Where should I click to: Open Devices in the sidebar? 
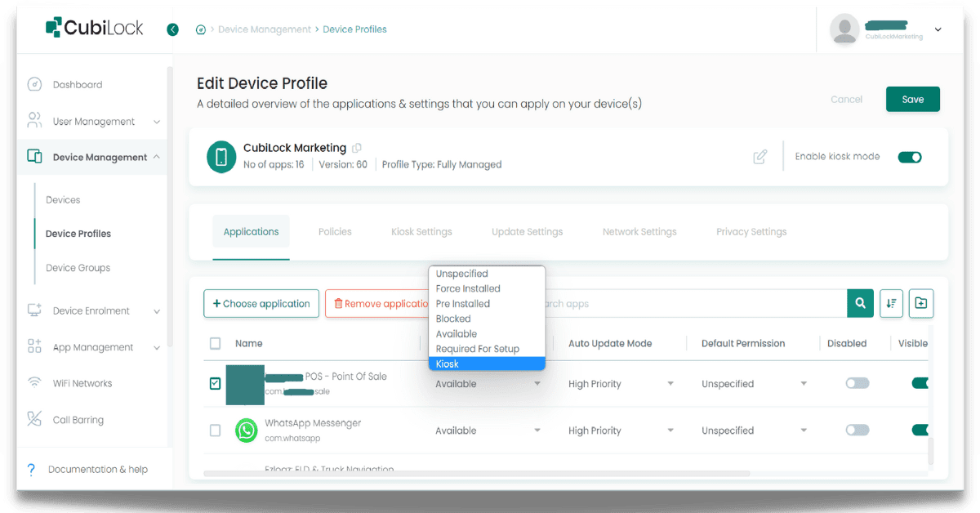(63, 199)
